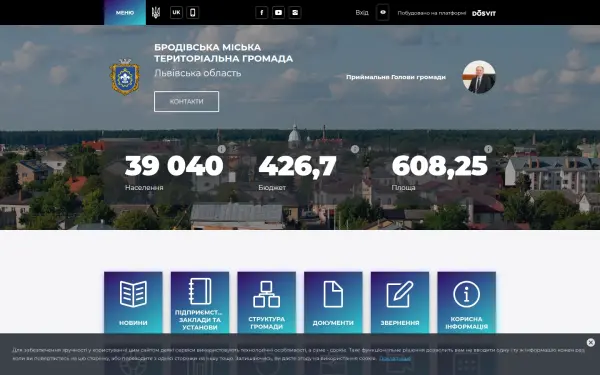Screen dimensions: 600x375
Task: Show info for the Бюджет figure
Action: 355,149
